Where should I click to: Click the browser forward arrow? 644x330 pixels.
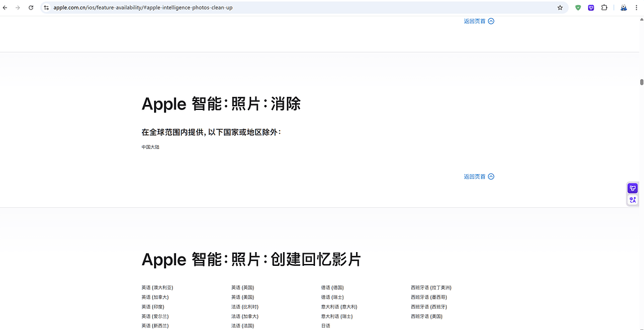17,8
